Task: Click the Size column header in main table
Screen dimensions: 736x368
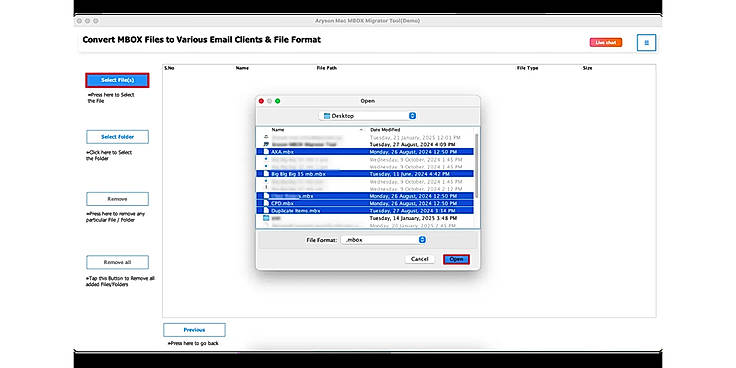Action: 587,68
